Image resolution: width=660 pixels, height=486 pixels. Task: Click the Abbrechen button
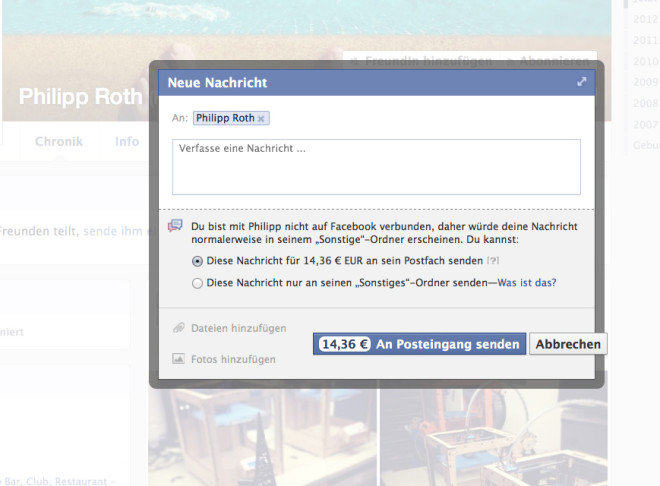click(x=568, y=344)
